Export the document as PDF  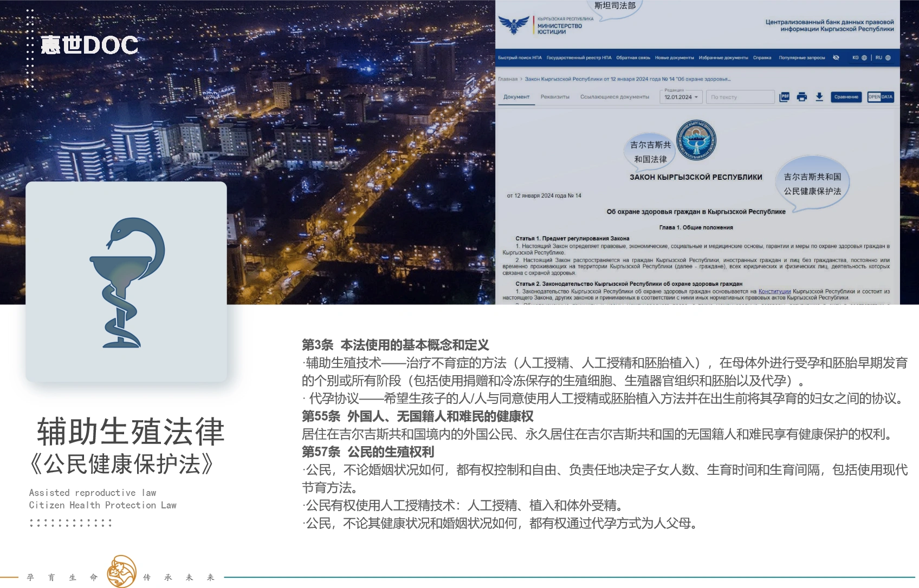[784, 96]
